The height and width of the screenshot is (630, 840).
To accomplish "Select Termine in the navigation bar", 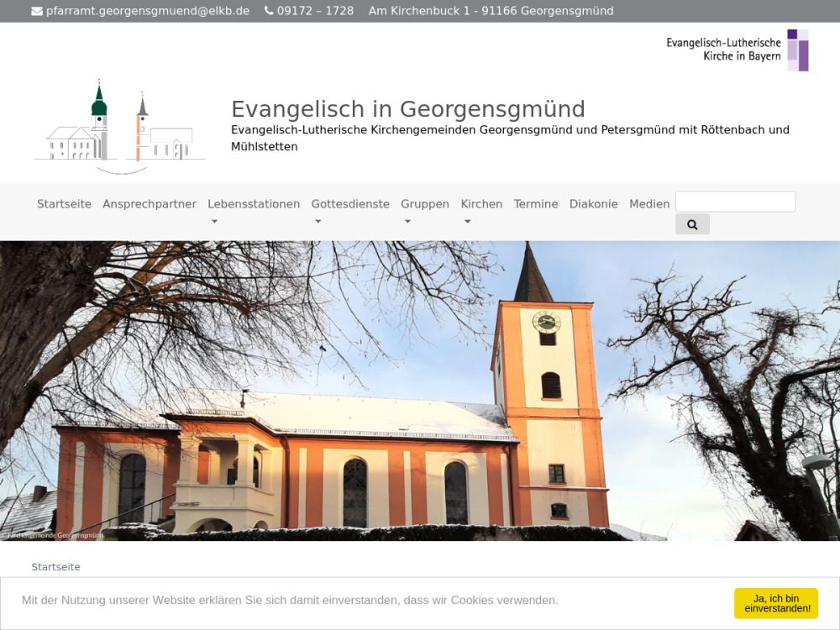I will click(536, 204).
